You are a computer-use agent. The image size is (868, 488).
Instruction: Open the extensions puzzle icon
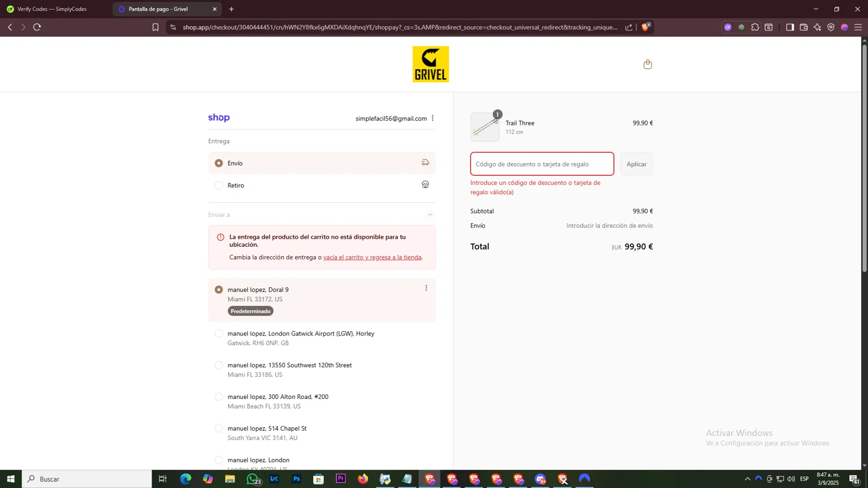coord(755,27)
